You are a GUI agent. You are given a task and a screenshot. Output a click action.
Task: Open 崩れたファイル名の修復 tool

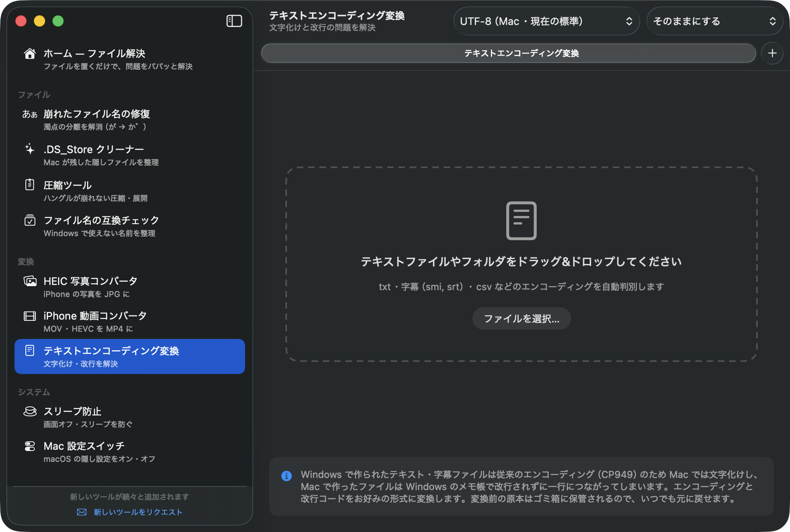(x=130, y=120)
